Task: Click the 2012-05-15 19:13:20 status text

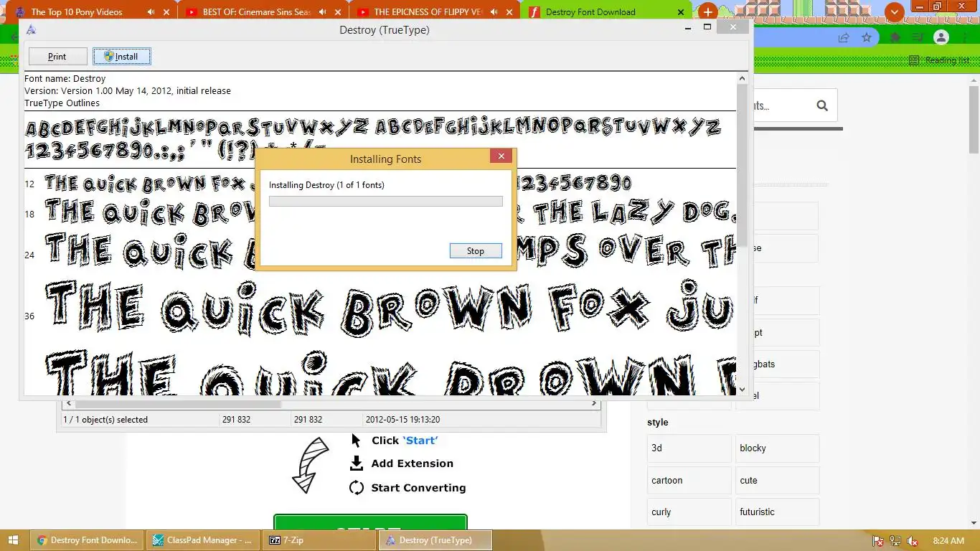Action: coord(402,420)
